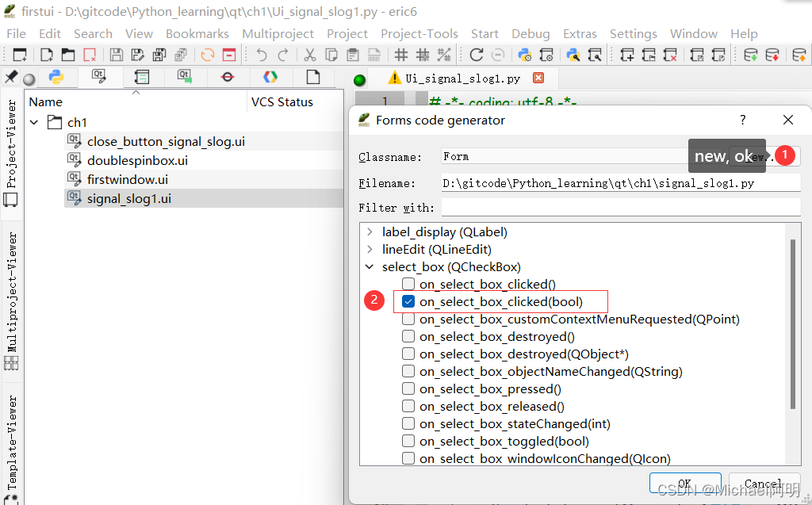Click the red Quit window icon in toolbar
Image resolution: width=812 pixels, height=505 pixels.
pyautogui.click(x=229, y=55)
